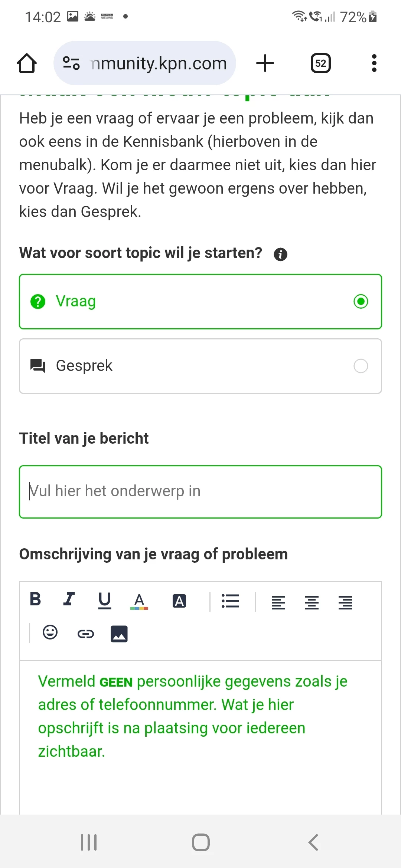Apply italic formatting

click(69, 599)
